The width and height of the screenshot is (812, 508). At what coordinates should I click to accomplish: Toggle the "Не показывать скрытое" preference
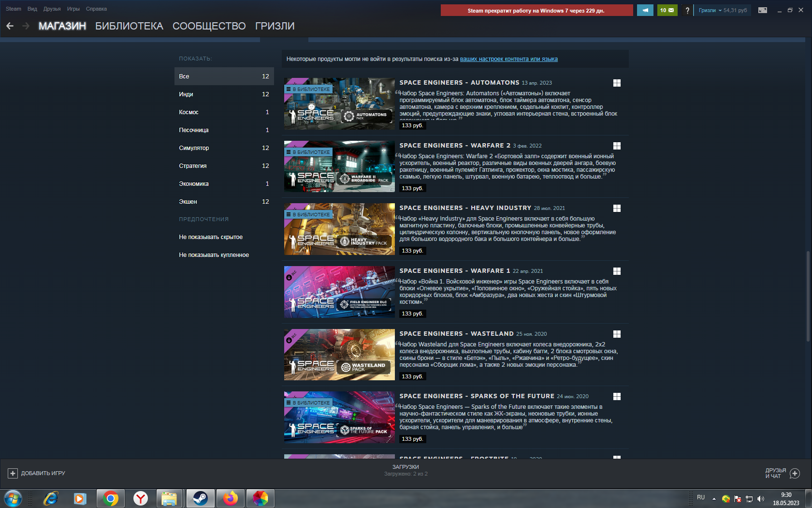(x=211, y=237)
